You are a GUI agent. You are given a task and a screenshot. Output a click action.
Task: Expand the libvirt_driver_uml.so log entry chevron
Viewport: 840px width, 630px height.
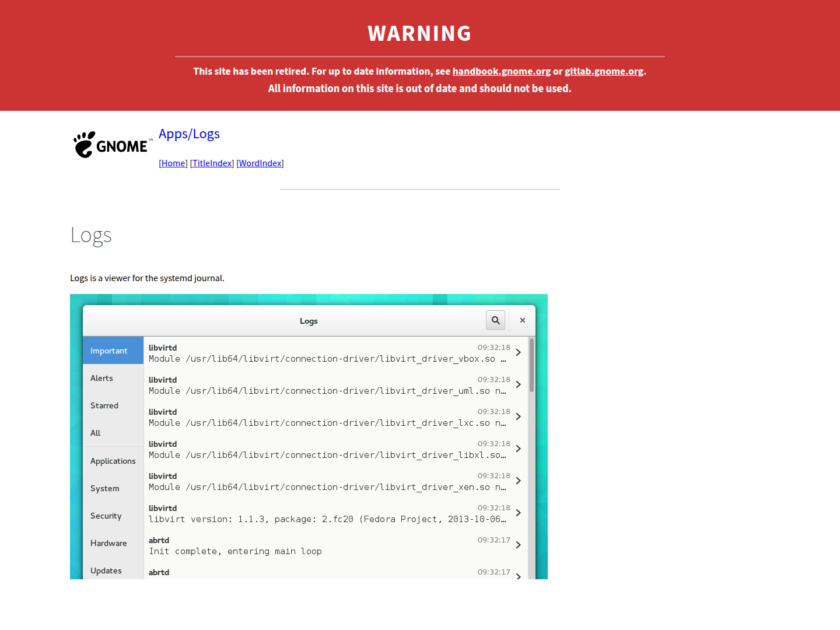(x=518, y=384)
